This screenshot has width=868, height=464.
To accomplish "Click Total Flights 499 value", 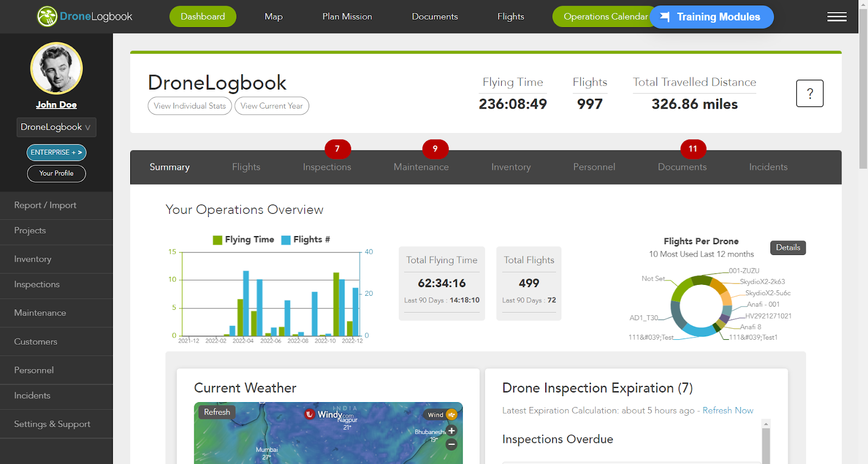I will pyautogui.click(x=529, y=283).
